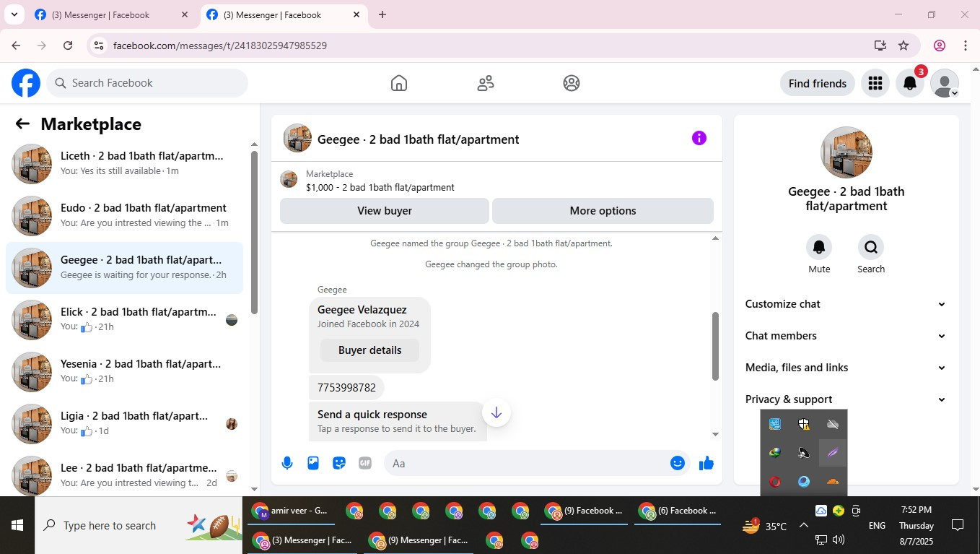Open Yesenia marketplace conversation
The width and height of the screenshot is (980, 554).
[125, 371]
